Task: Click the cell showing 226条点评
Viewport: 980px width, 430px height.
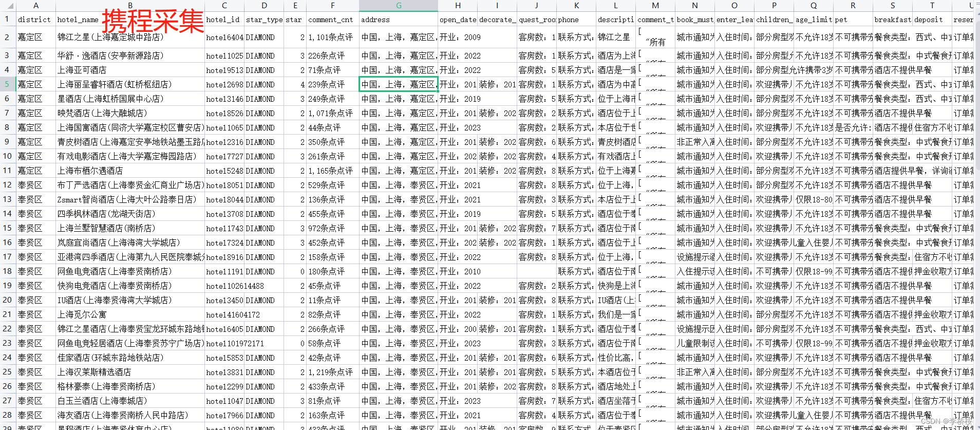Action: click(333, 55)
